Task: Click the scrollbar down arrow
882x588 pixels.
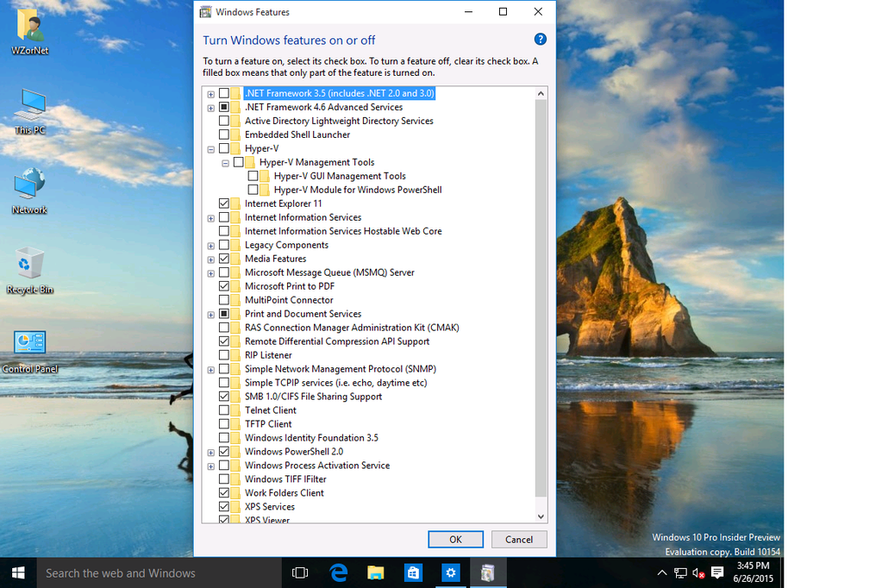Action: coord(541,516)
